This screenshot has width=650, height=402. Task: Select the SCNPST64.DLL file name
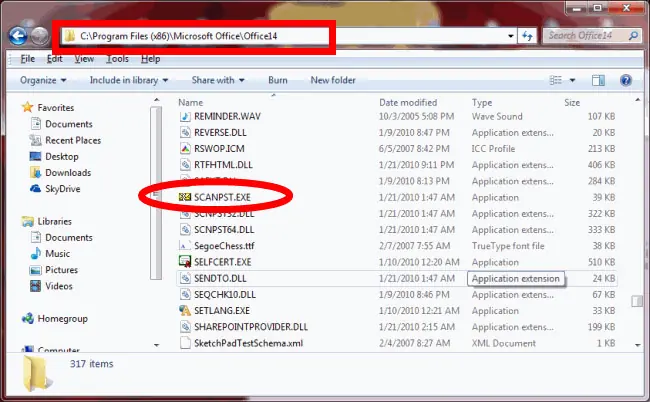[224, 230]
